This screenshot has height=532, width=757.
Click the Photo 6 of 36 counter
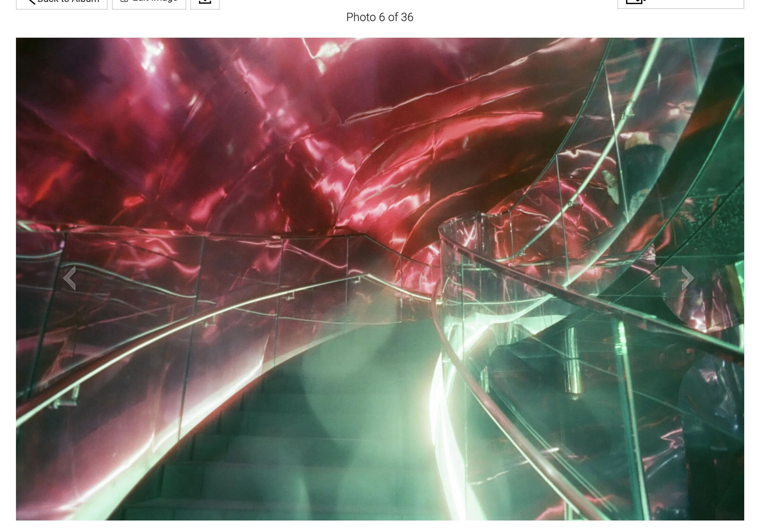[381, 18]
